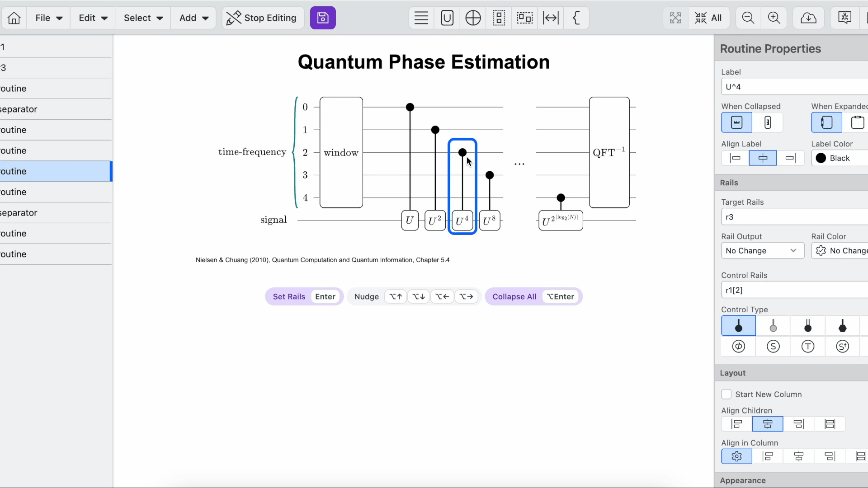The height and width of the screenshot is (488, 868).
Task: Open the Rail Output No Change dropdown
Action: [x=762, y=251]
